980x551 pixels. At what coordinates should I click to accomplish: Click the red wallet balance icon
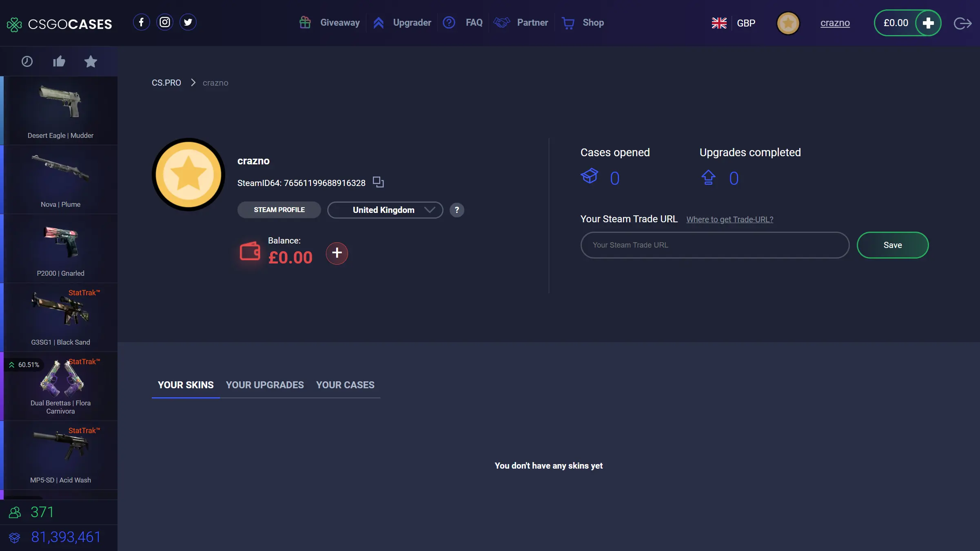[250, 251]
